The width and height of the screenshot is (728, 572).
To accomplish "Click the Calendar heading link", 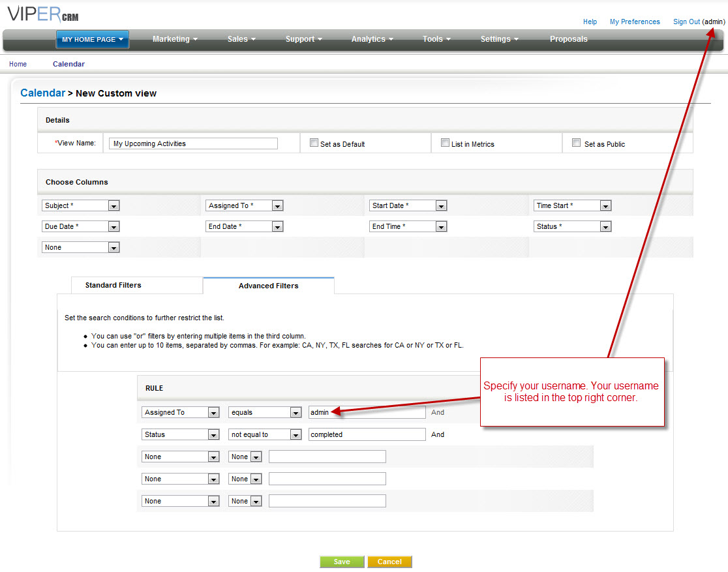I will (42, 93).
